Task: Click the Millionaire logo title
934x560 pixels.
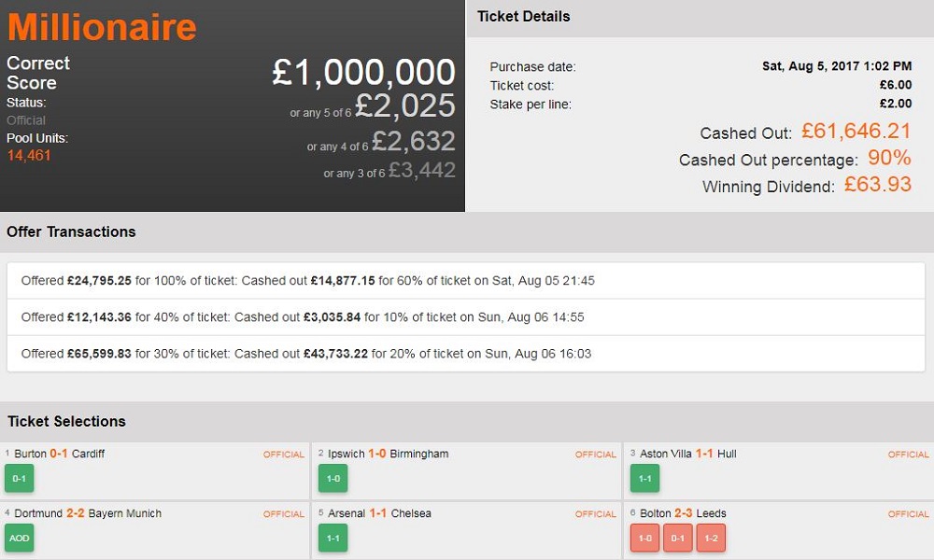Action: [x=102, y=26]
